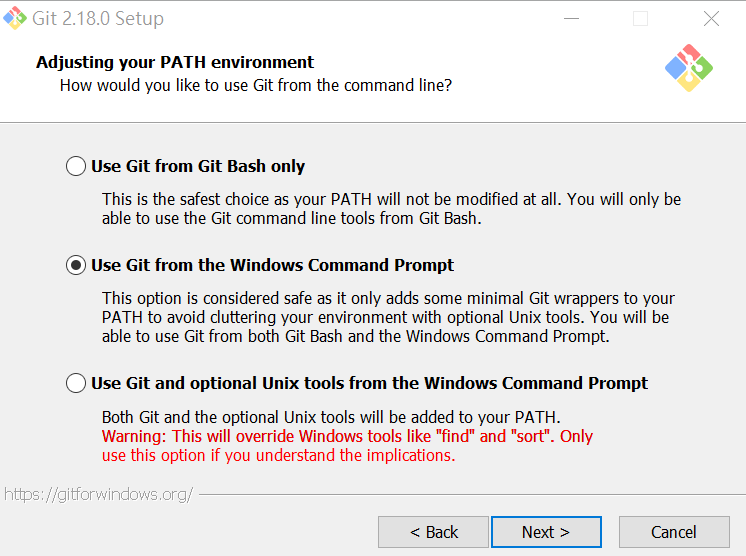Go back with the Back button
This screenshot has width=746, height=556.
433,532
